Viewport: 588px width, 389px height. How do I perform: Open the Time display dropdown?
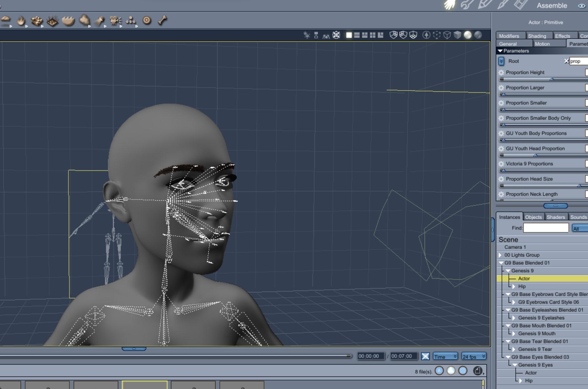point(445,356)
